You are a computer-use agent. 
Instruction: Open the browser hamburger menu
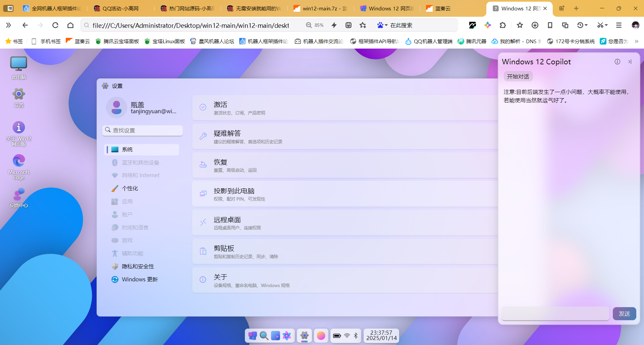pyautogui.click(x=619, y=25)
